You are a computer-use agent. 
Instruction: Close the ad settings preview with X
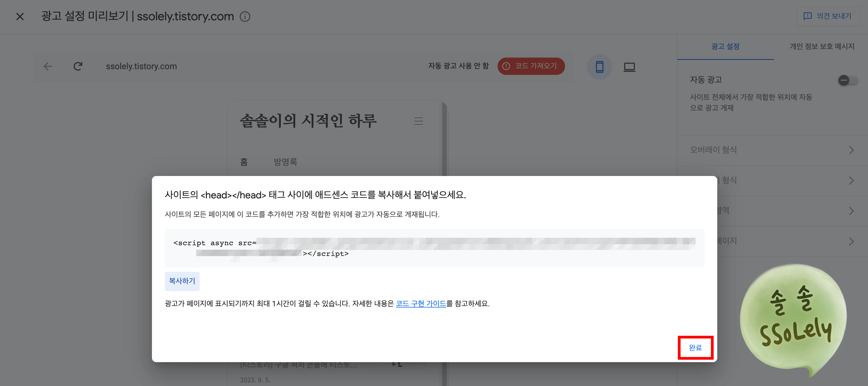pyautogui.click(x=20, y=16)
